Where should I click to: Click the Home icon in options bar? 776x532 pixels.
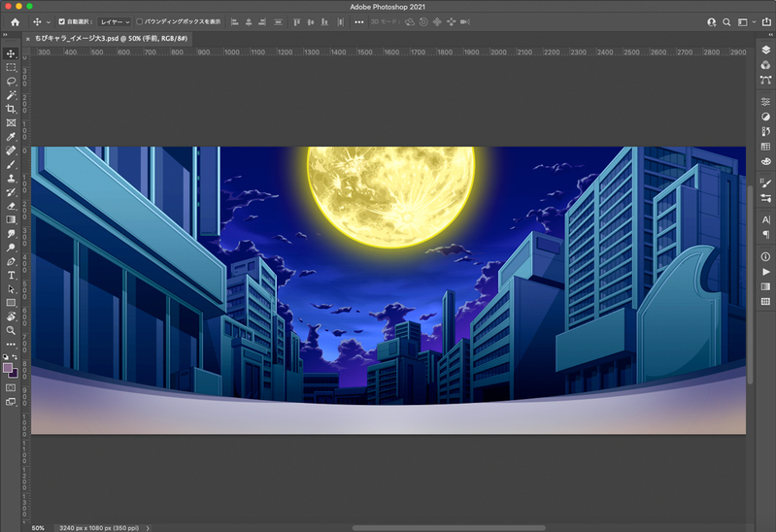[x=14, y=21]
